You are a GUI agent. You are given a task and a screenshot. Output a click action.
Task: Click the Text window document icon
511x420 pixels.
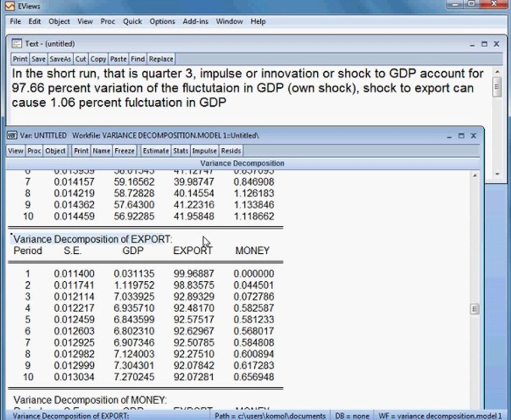point(16,44)
